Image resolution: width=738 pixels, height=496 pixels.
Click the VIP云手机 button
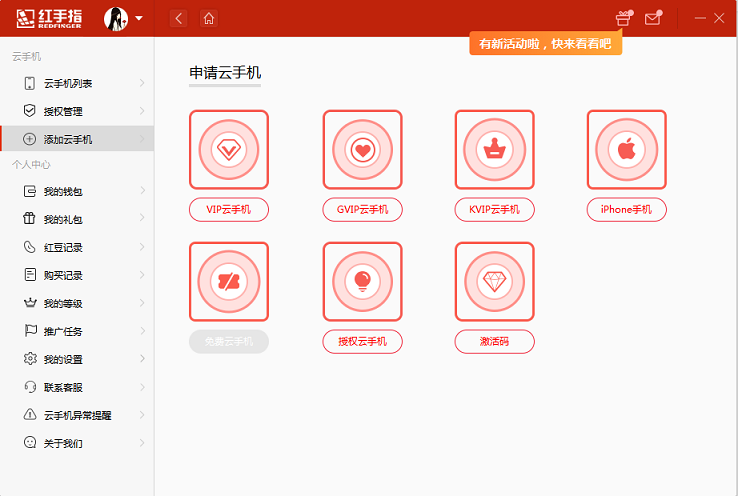coord(229,209)
